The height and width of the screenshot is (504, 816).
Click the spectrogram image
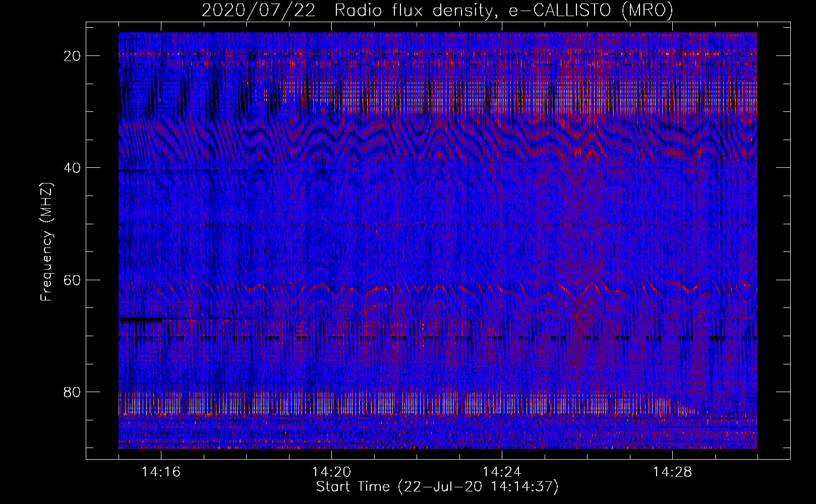point(438,240)
